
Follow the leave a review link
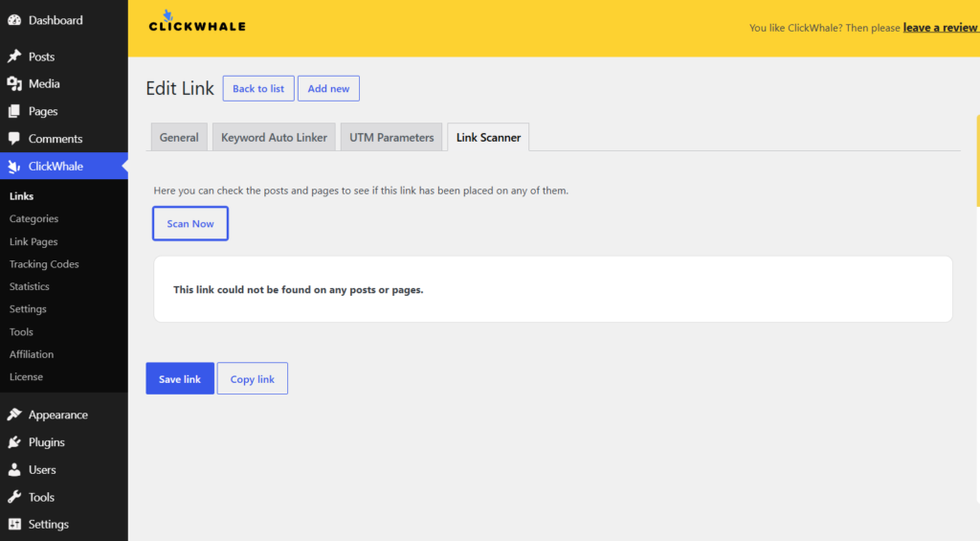(x=940, y=28)
